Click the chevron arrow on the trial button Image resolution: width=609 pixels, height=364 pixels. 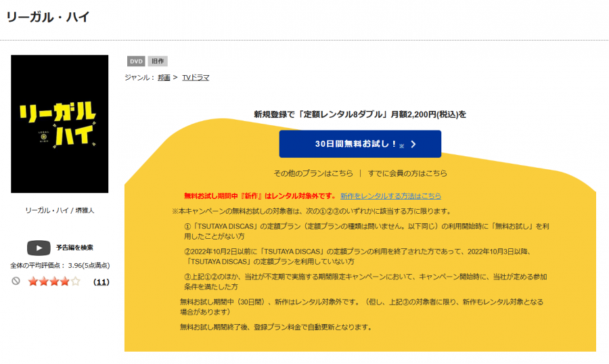click(x=413, y=144)
